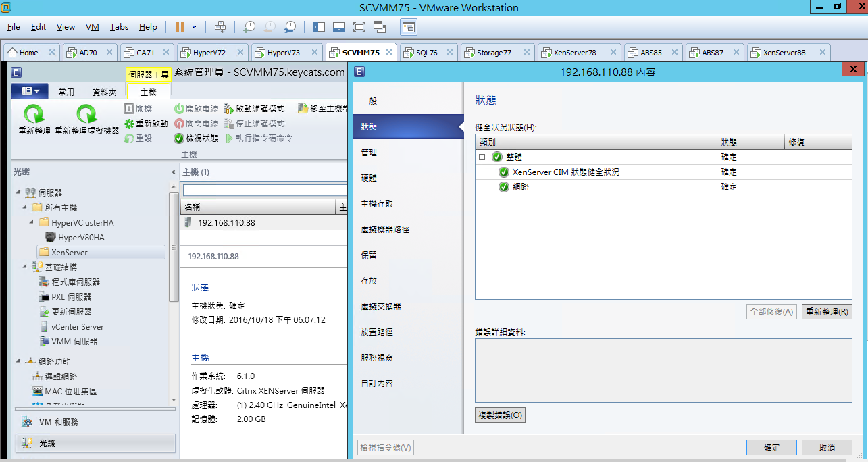Click the 類別 column header
Image resolution: width=868 pixels, height=462 pixels.
[x=596, y=143]
